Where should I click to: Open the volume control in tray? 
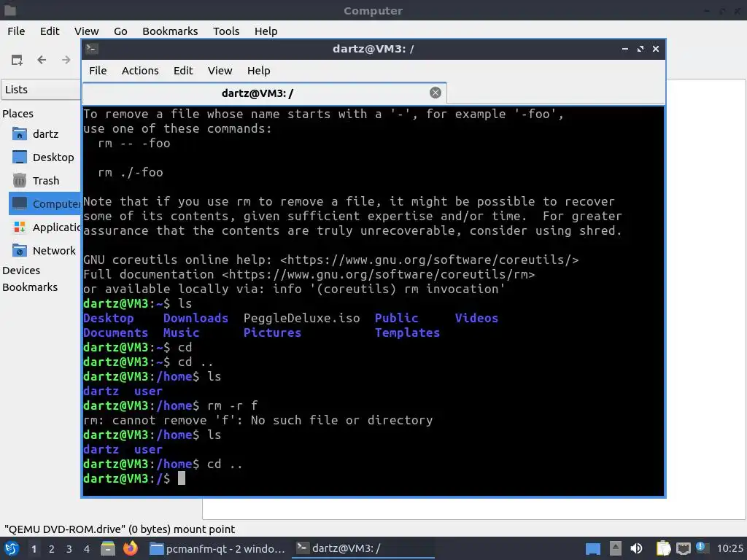click(x=636, y=548)
